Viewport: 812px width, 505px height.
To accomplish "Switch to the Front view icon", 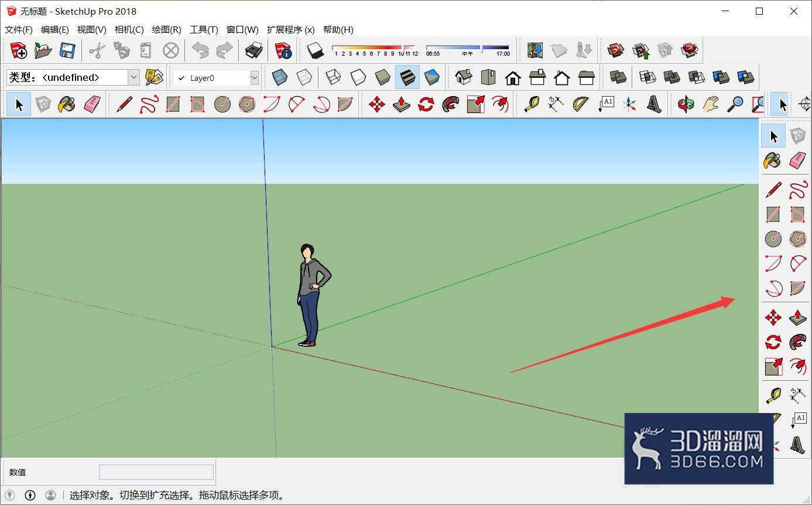I will (513, 77).
